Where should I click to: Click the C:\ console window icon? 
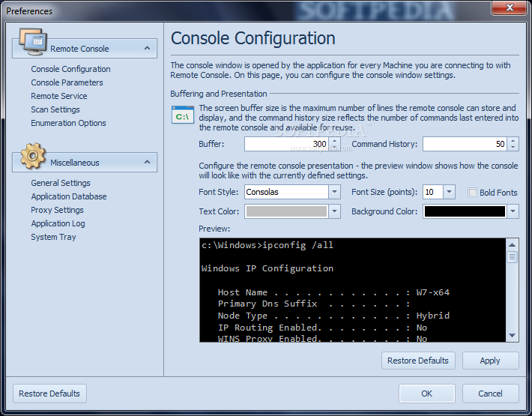point(183,115)
